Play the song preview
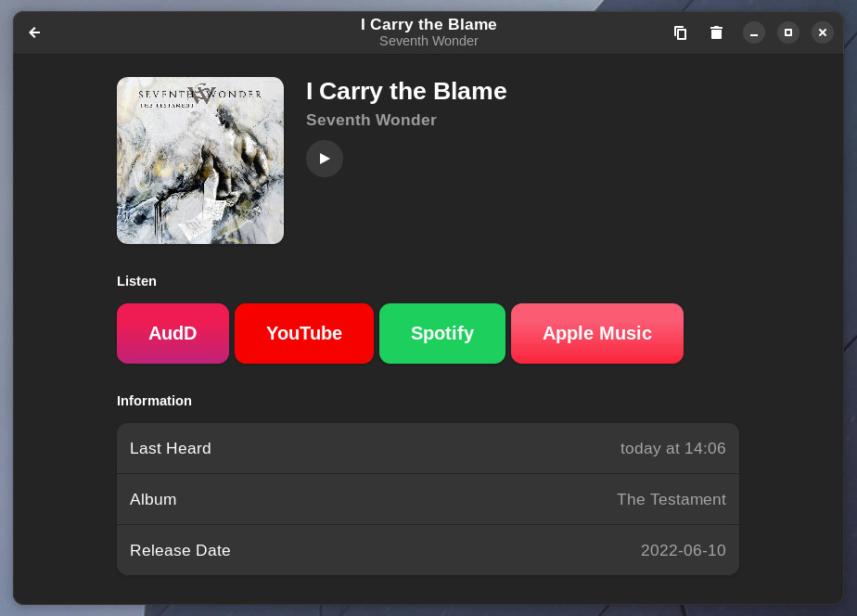The width and height of the screenshot is (857, 616). tap(325, 159)
